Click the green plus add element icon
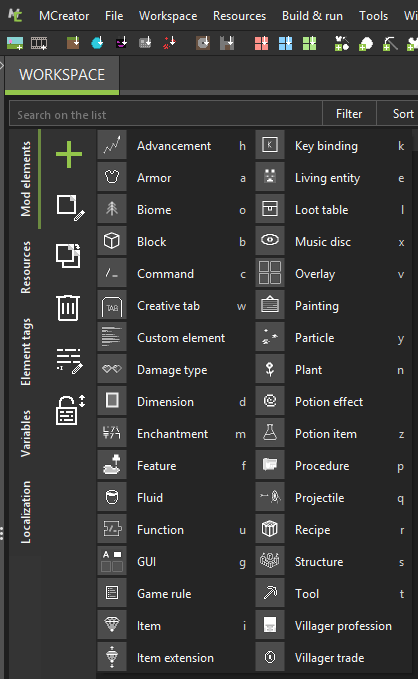 coord(69,154)
